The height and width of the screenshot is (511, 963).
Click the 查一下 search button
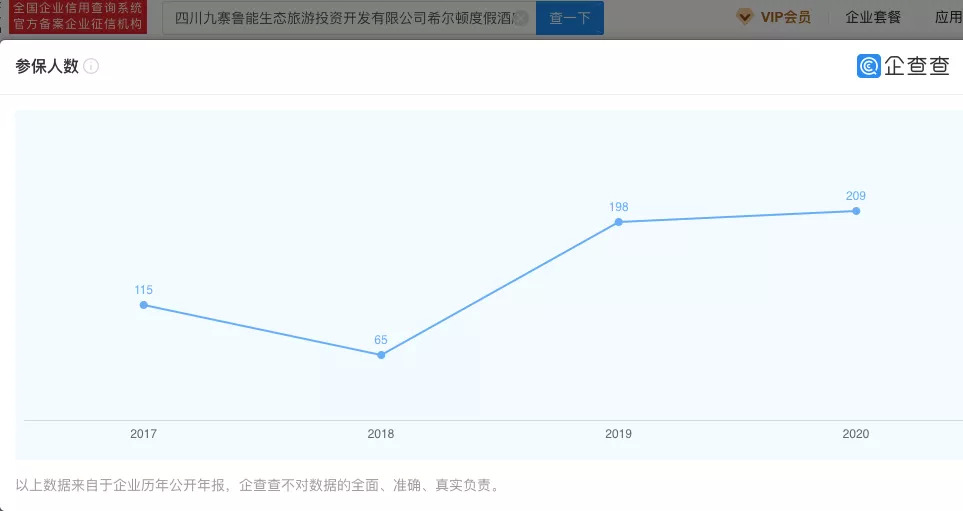tap(569, 18)
